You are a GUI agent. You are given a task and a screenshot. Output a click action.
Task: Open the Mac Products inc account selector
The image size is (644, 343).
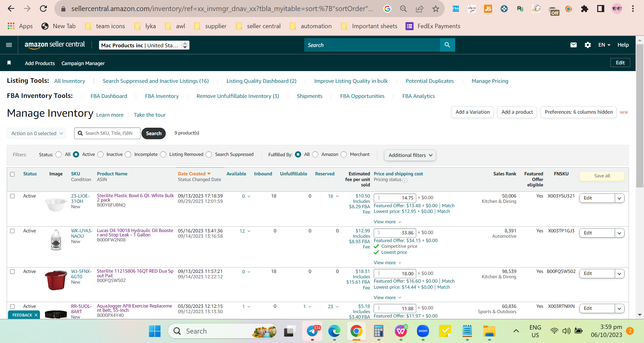point(144,45)
